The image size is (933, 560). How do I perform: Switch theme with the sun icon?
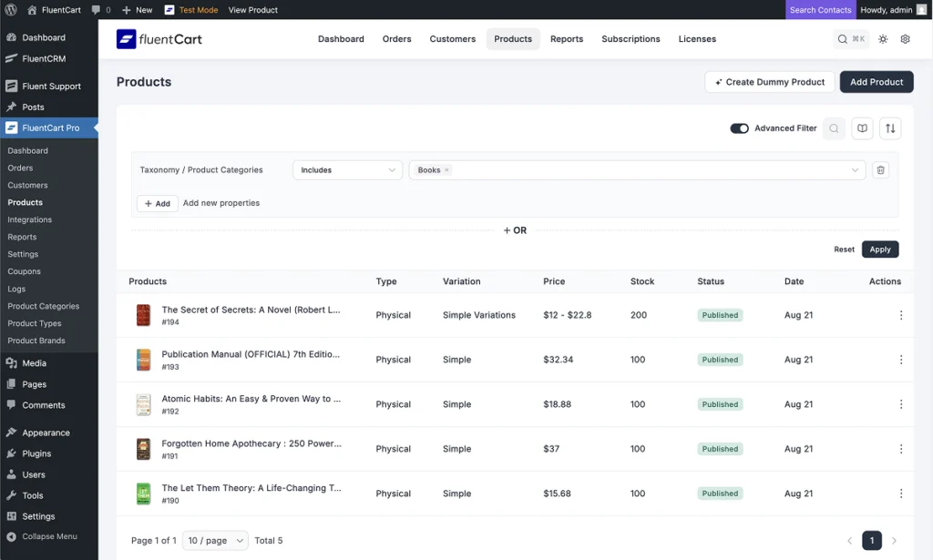[883, 39]
